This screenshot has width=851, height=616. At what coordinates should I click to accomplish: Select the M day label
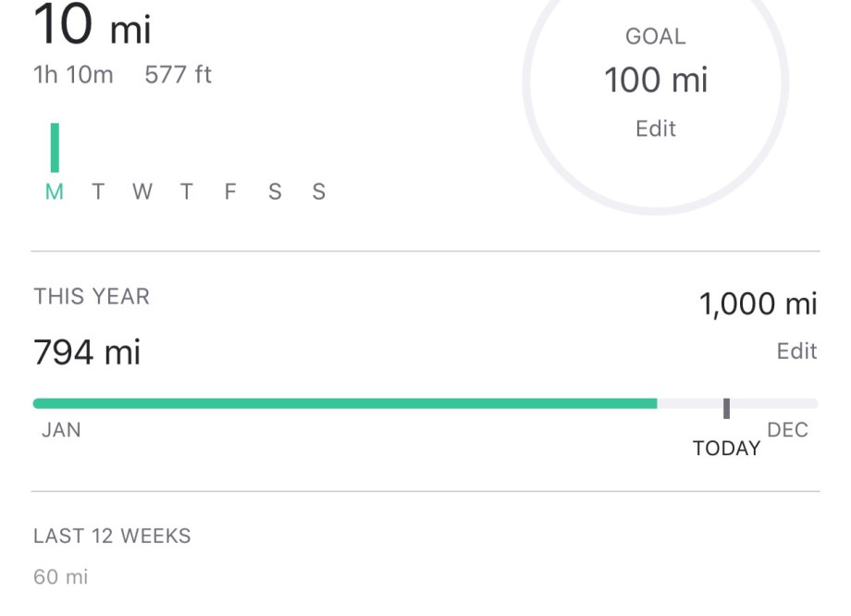(x=55, y=192)
